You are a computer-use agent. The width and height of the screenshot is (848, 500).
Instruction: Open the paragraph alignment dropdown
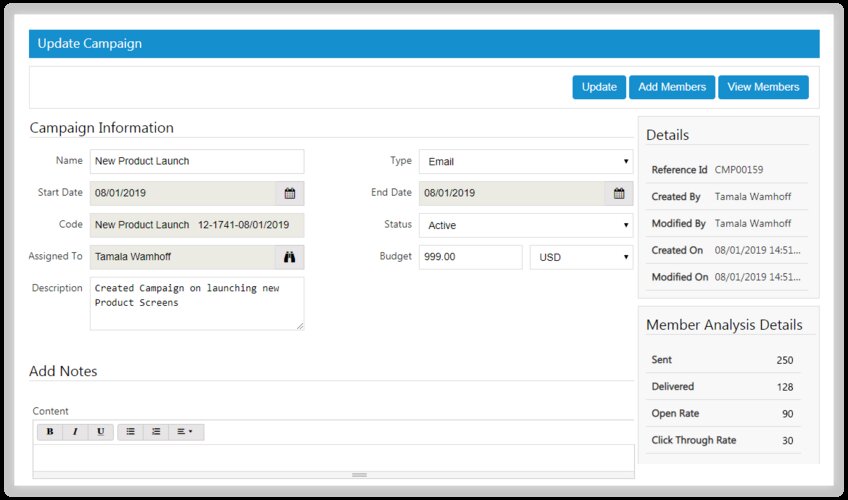tap(185, 432)
